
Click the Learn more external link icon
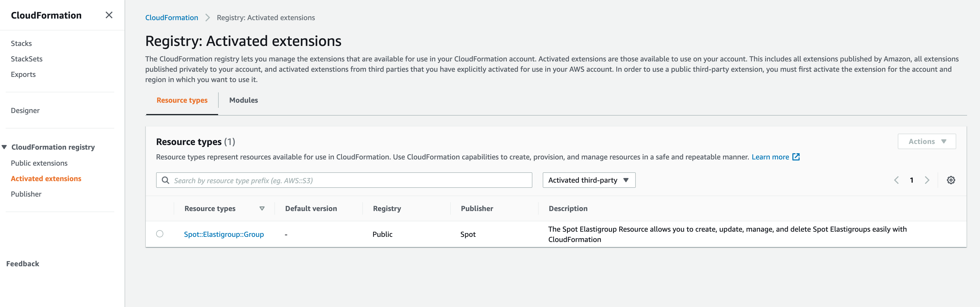click(x=796, y=157)
